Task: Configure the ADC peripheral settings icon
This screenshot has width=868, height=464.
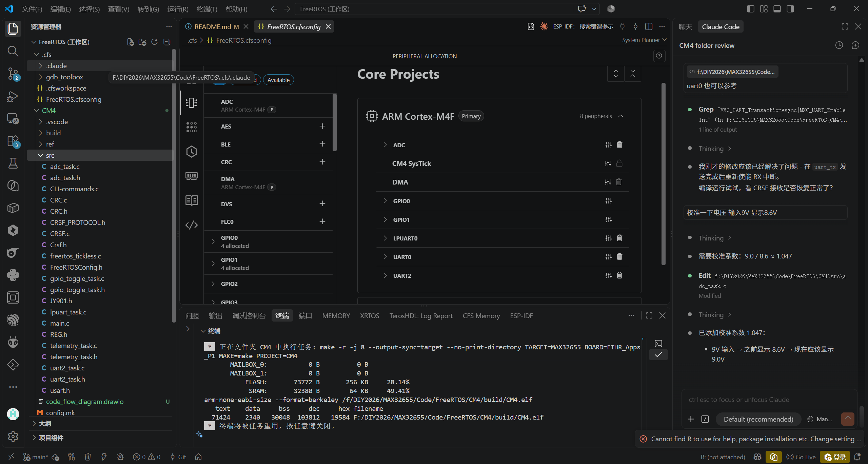Action: 609,145
